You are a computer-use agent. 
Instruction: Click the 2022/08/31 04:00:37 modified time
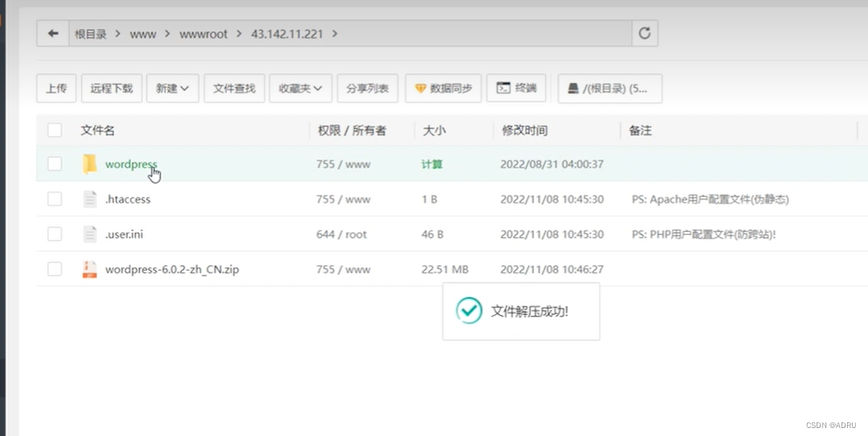click(552, 165)
